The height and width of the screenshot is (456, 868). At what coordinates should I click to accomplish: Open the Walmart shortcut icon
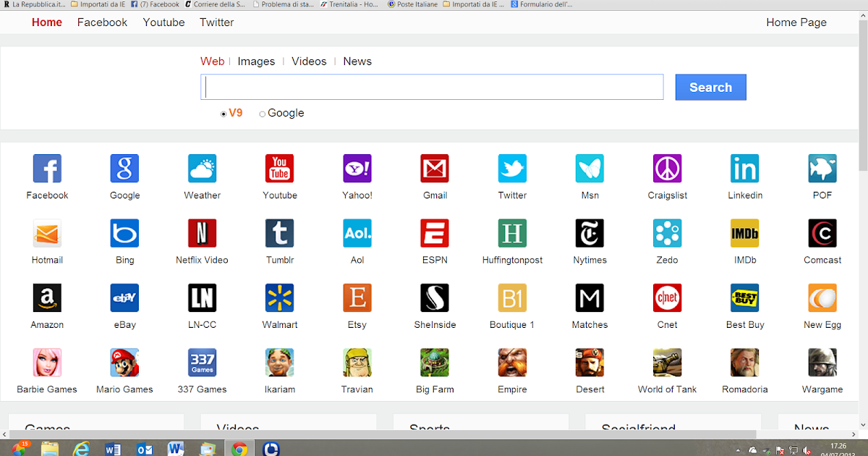(279, 297)
